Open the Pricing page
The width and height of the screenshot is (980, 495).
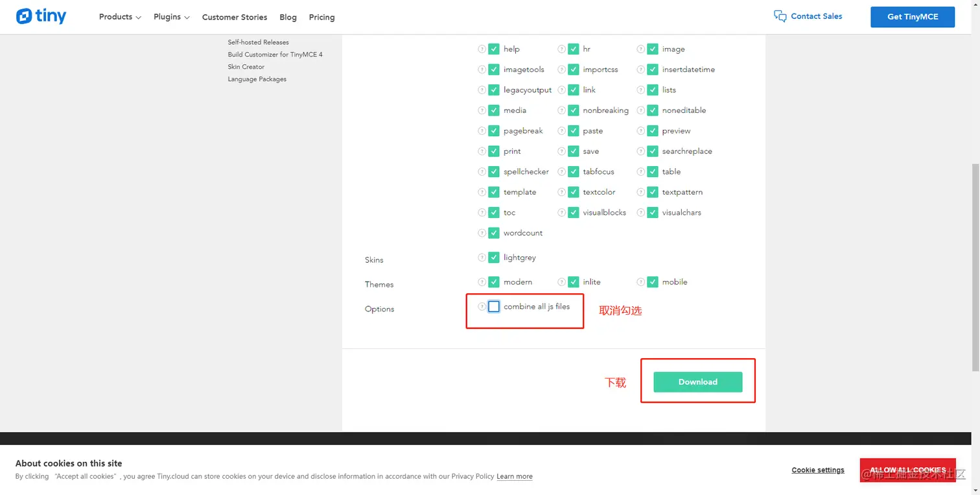(x=321, y=18)
